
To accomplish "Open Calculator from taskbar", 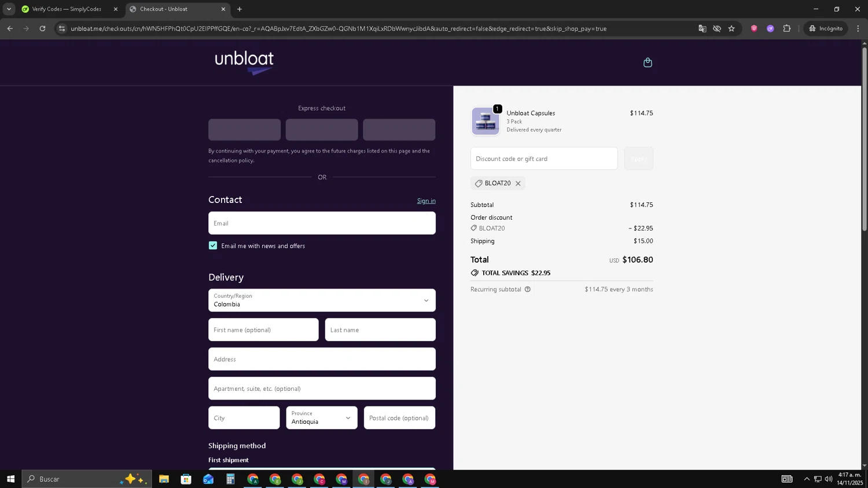I will (x=230, y=479).
